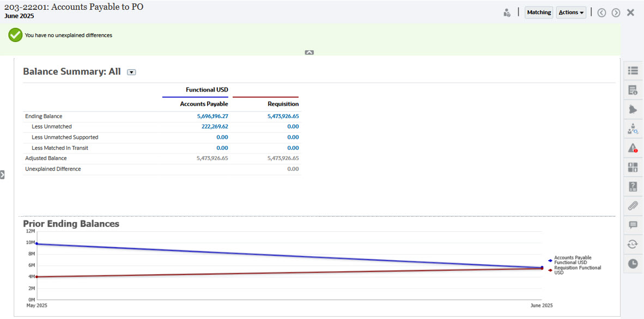Open Requisition ending balance 5,473,926.65 link
The width and height of the screenshot is (644, 319).
[283, 116]
